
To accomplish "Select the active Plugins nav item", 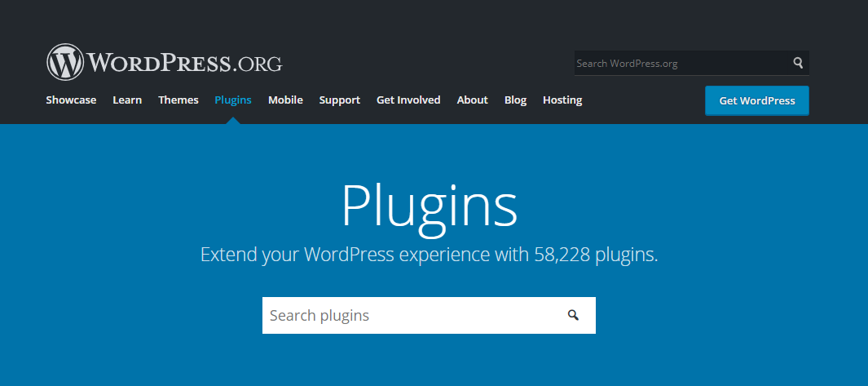I will click(233, 100).
